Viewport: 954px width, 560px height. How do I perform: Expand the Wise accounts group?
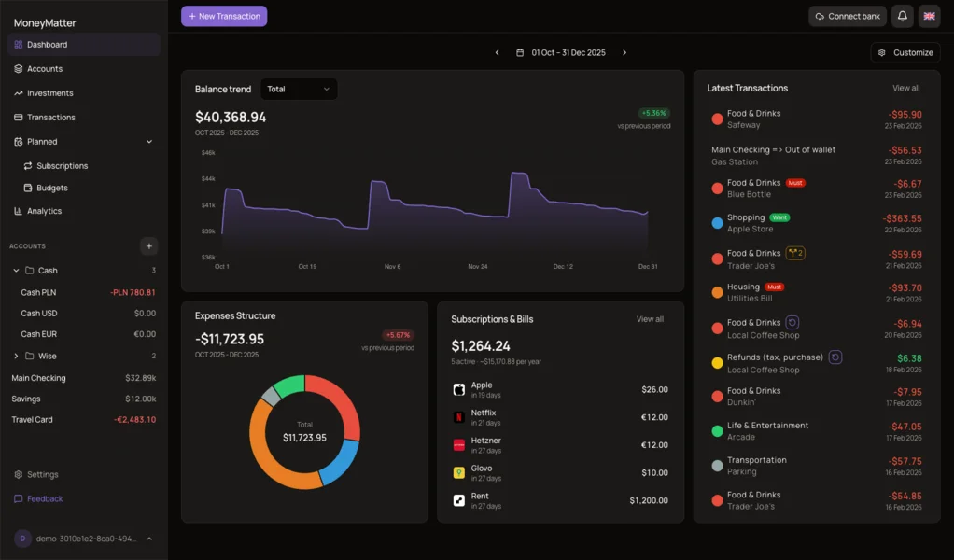(x=16, y=356)
